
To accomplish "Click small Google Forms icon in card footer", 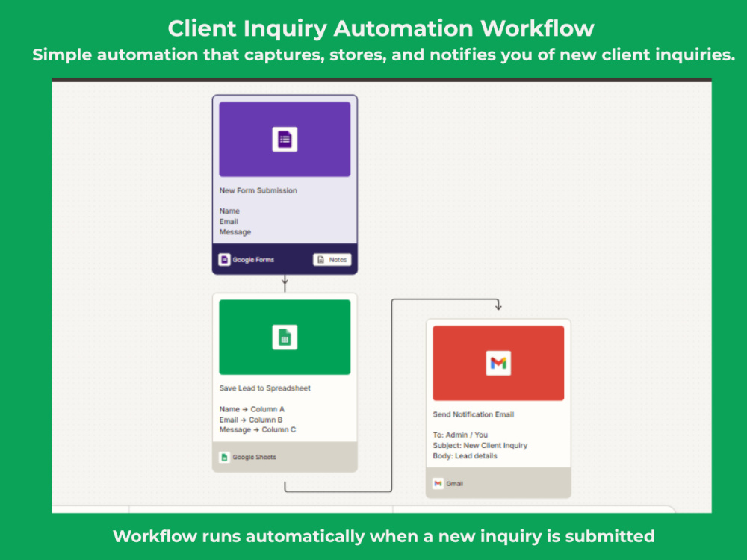I will click(224, 260).
